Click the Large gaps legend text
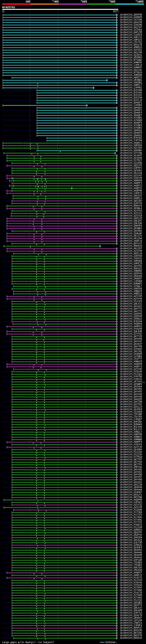146x644 pixels. point(28,642)
